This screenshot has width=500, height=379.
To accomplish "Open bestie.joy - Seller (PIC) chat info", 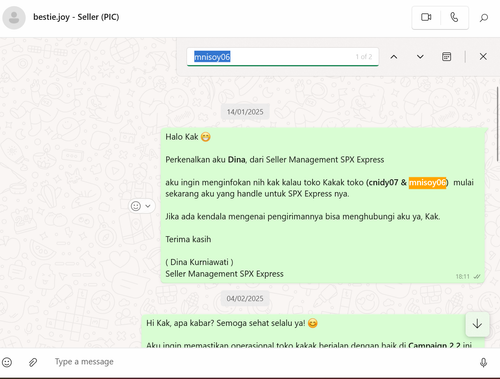I will (76, 17).
